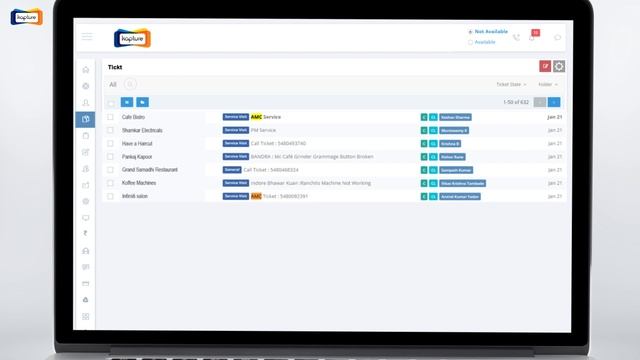Click the green C badge on Shankar Electricals row
This screenshot has width=640, height=360.
pyautogui.click(x=424, y=131)
